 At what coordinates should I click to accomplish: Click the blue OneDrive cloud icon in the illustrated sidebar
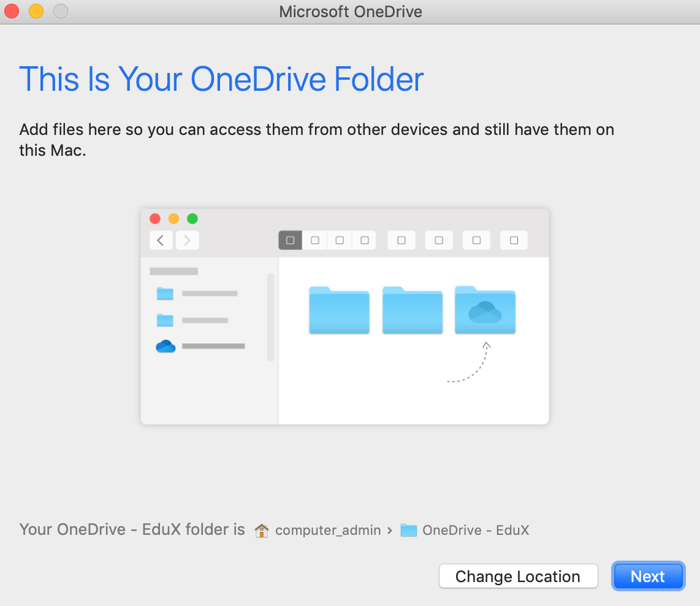click(165, 346)
